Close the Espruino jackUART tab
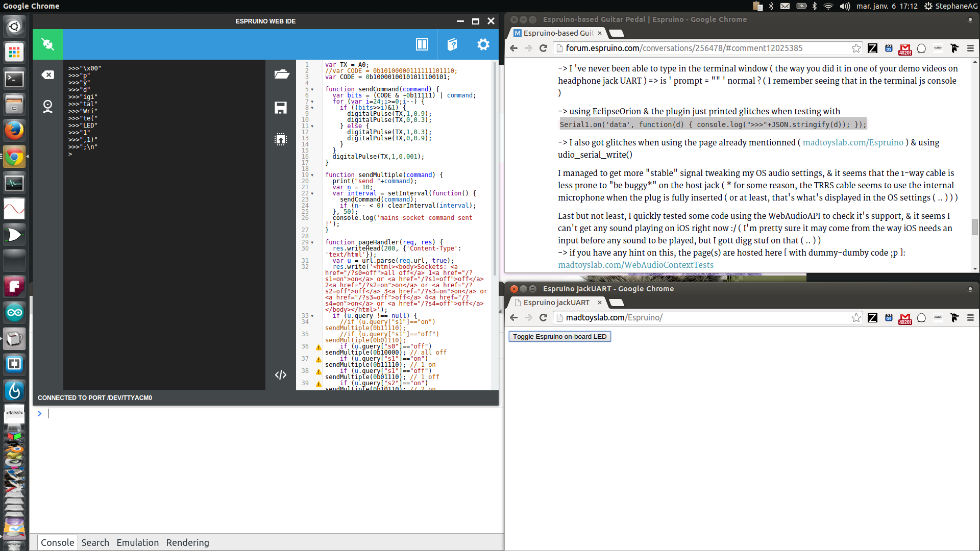 coord(600,303)
